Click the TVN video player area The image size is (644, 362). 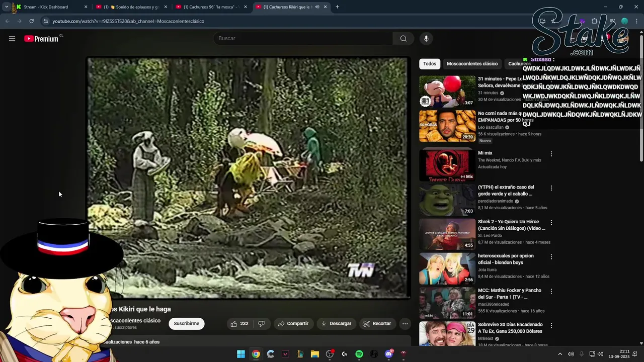tap(249, 178)
